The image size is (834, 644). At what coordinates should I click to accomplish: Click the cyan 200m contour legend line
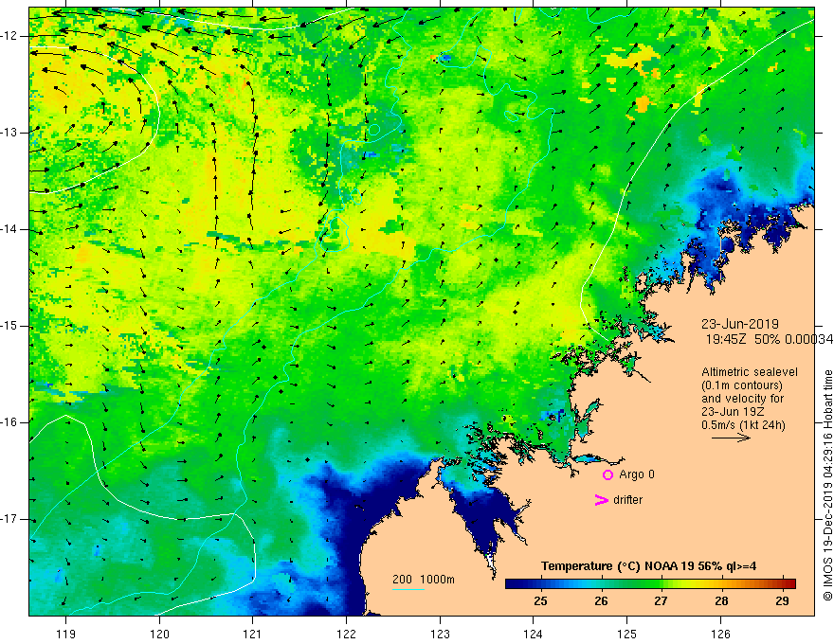(x=408, y=590)
